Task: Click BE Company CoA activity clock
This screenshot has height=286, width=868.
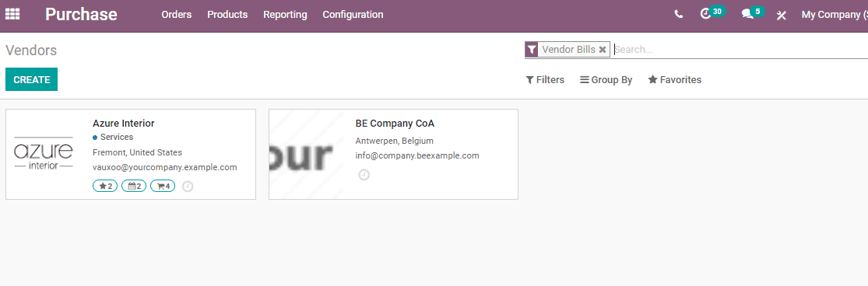Action: coord(364,175)
